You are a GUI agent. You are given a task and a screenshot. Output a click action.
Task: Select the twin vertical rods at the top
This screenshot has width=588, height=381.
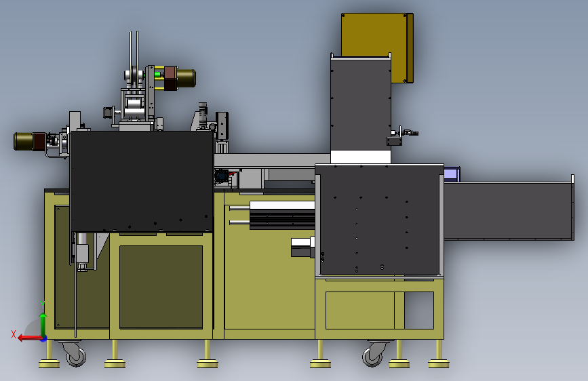[134, 52]
